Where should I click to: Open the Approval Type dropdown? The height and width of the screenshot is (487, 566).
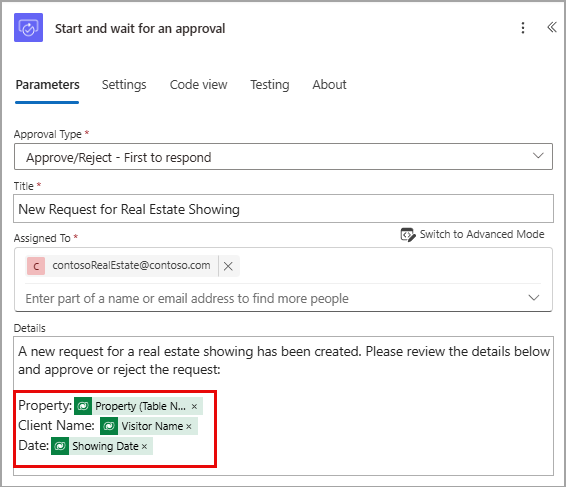(283, 157)
